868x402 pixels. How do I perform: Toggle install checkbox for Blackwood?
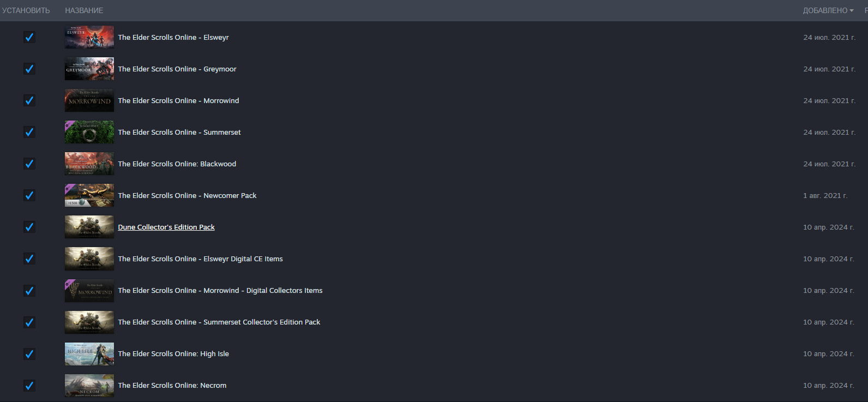coord(29,164)
